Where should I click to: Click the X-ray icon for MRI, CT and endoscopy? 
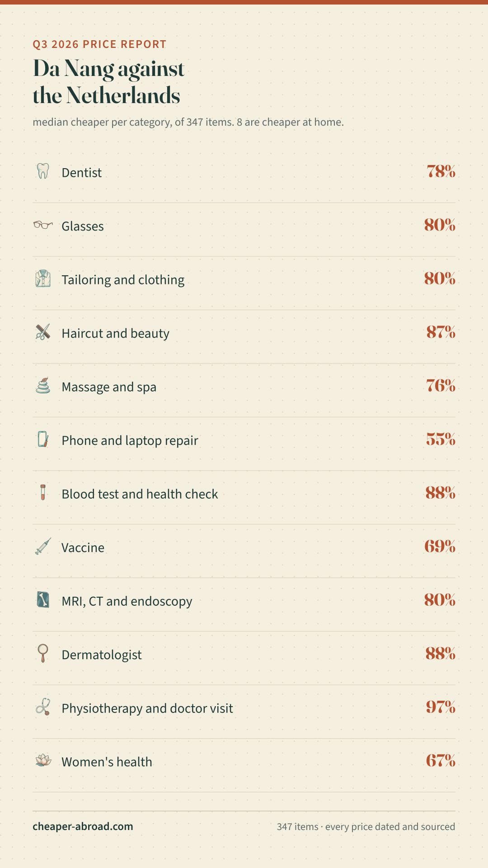43,599
